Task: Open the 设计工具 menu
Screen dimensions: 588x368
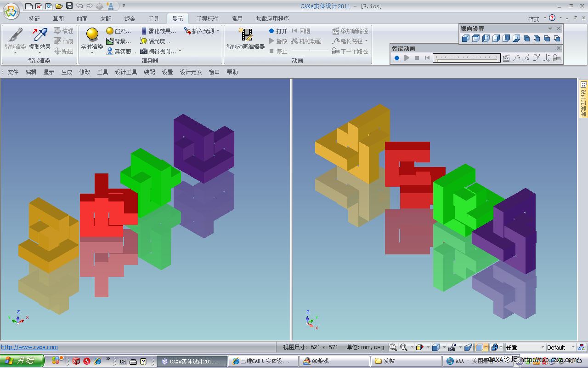Action: tap(126, 72)
